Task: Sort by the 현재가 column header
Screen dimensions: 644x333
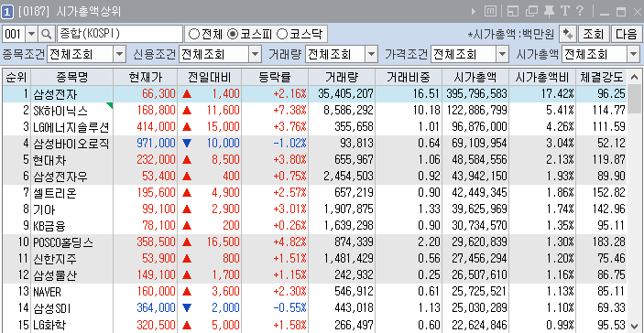Action: tap(146, 77)
